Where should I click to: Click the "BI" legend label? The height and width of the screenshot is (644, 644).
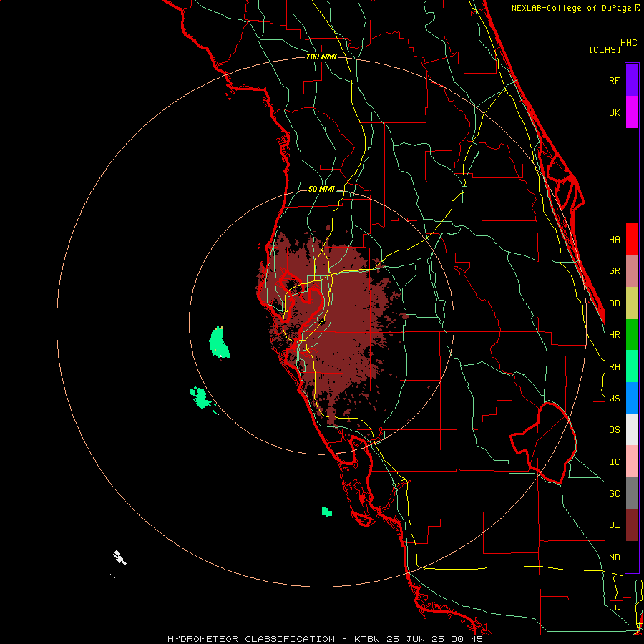614,525
